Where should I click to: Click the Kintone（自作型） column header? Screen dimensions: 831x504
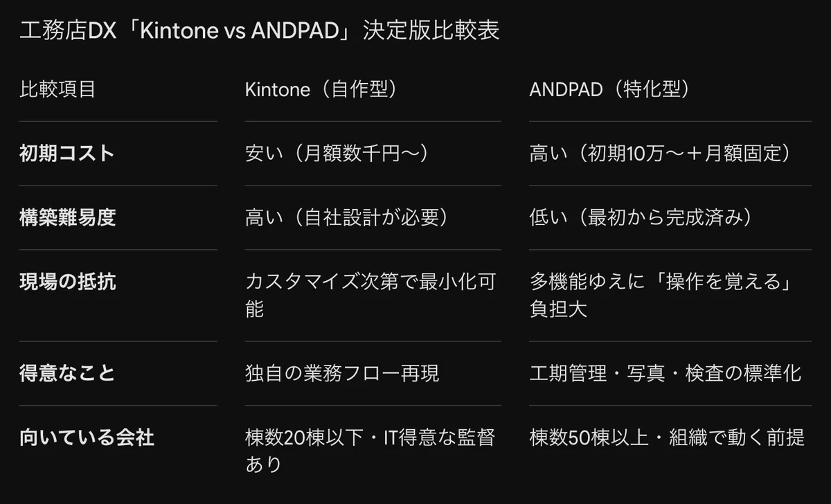tap(323, 90)
